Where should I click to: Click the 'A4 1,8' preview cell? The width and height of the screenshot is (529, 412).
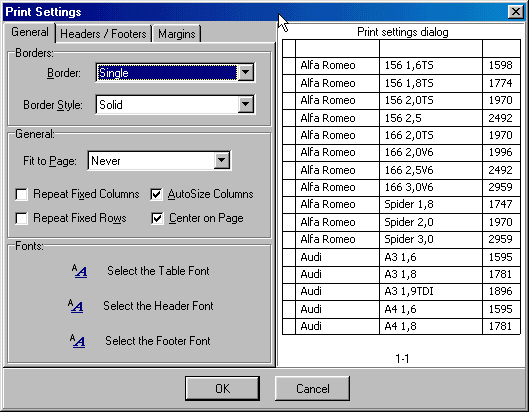[x=431, y=326]
